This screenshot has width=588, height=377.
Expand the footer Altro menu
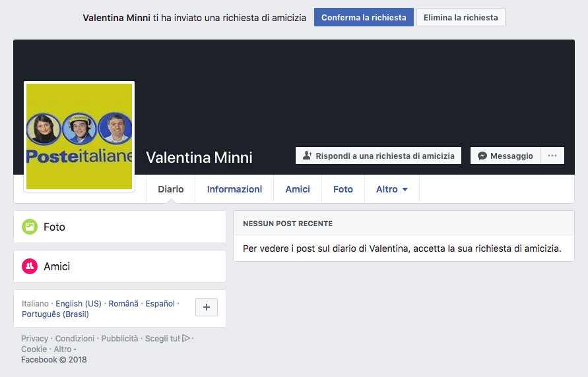coord(65,349)
